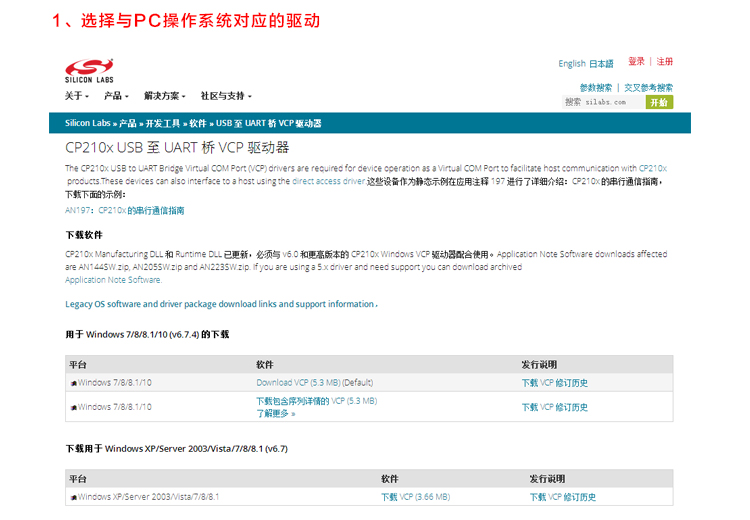
Task: Click Windows XP/Server 2003/Vista/7/8/8.1 platform cell
Action: click(149, 497)
